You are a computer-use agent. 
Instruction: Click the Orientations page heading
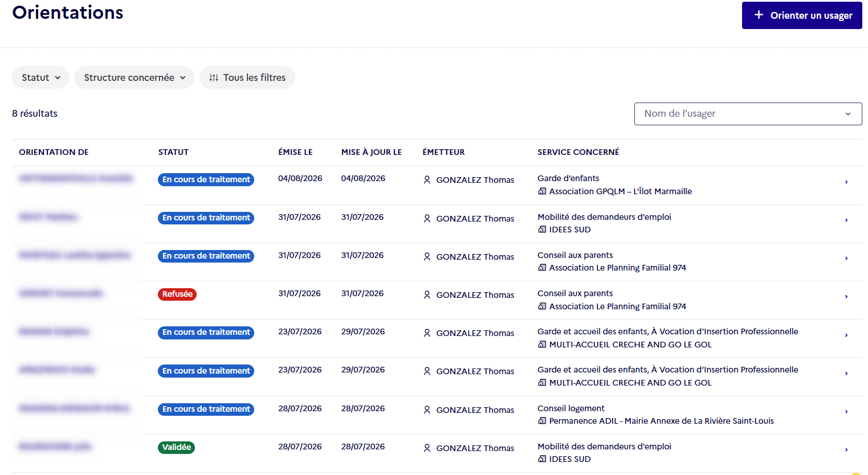[68, 13]
